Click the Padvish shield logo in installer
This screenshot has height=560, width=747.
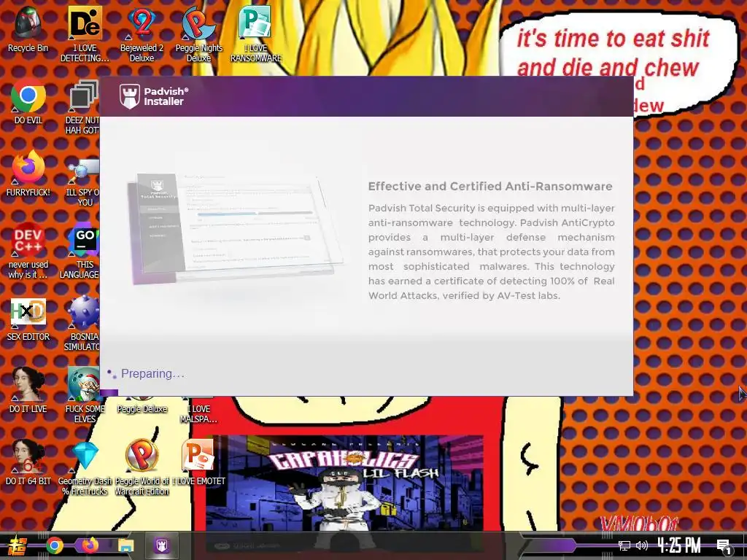(130, 97)
